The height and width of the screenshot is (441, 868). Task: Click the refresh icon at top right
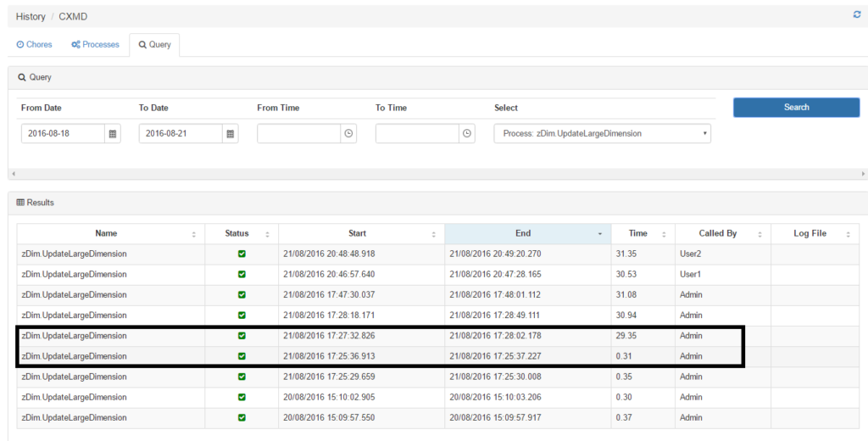(856, 15)
